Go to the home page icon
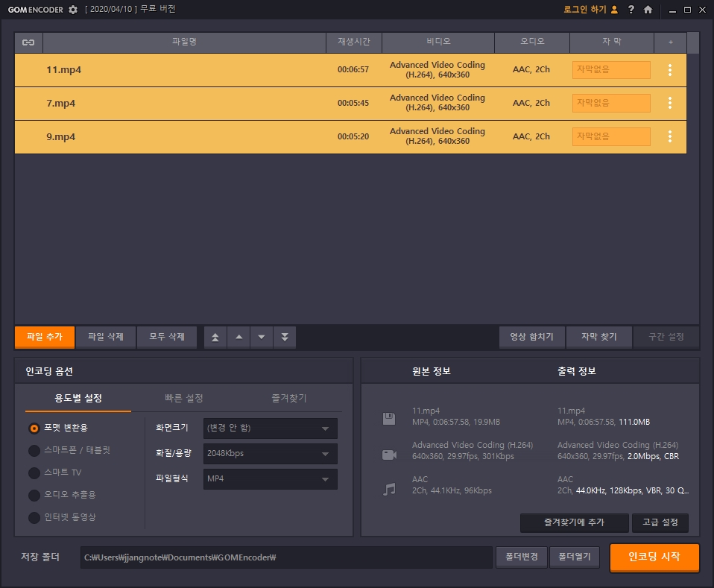 (648, 10)
